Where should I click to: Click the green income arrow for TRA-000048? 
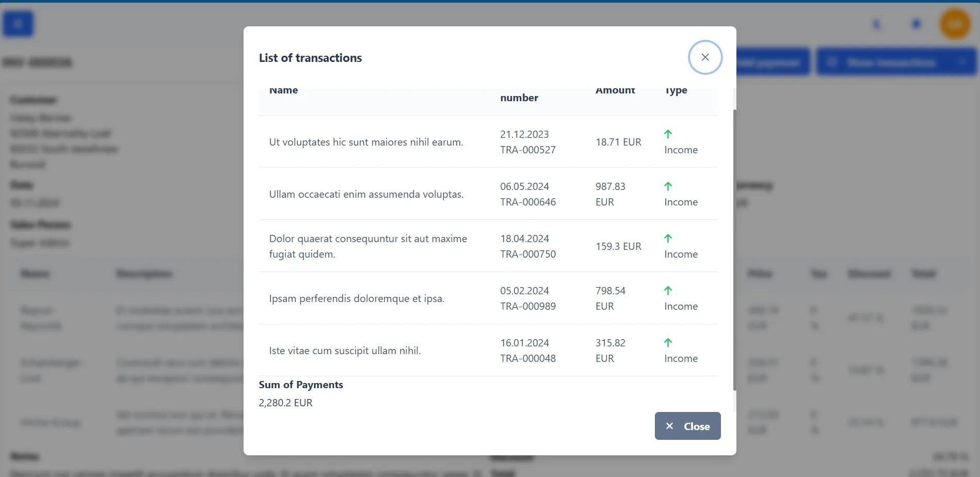(x=668, y=342)
